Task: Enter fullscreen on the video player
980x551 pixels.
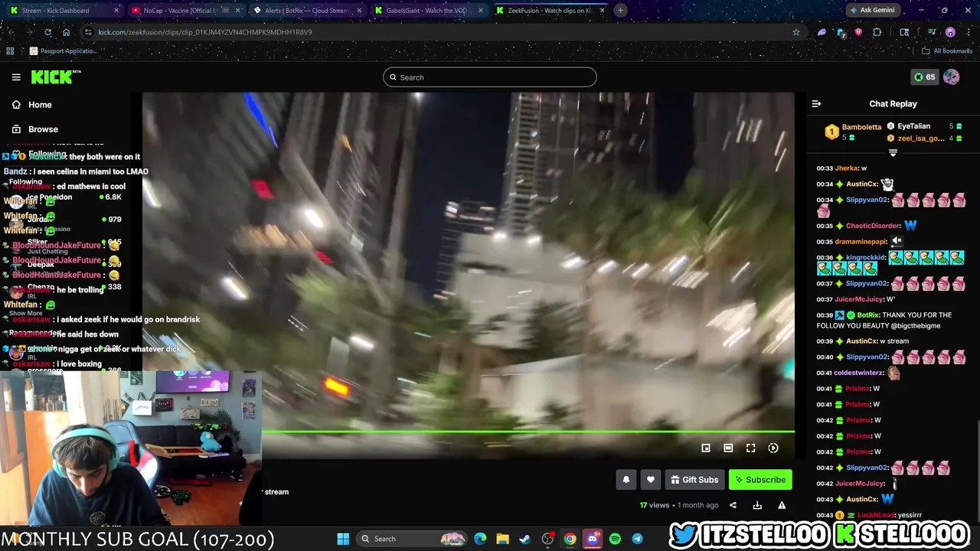Action: [750, 448]
